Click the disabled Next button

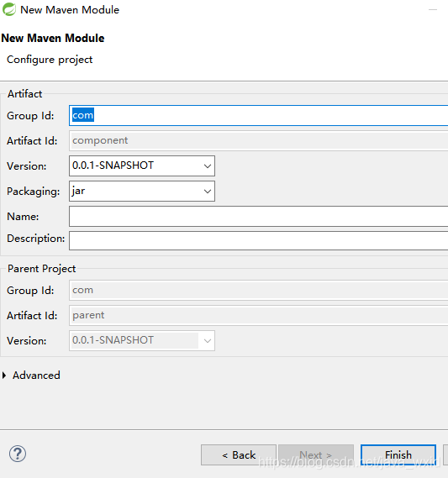point(316,454)
